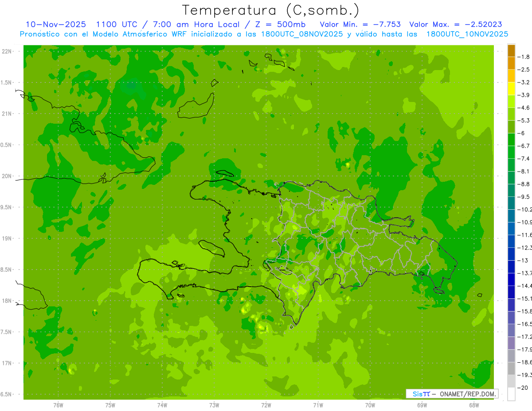Pick the dark orange swatch above -1.8

coord(511,51)
